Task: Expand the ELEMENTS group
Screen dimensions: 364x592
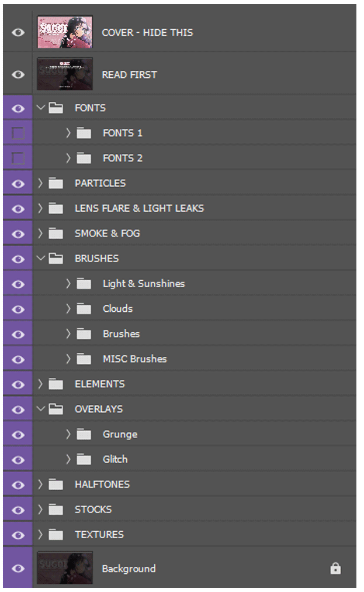Action: tap(40, 384)
